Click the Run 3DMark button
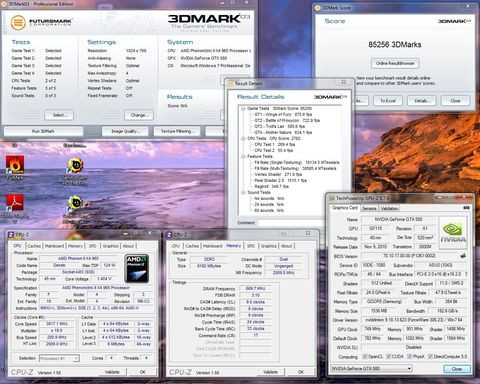 pyautogui.click(x=43, y=131)
